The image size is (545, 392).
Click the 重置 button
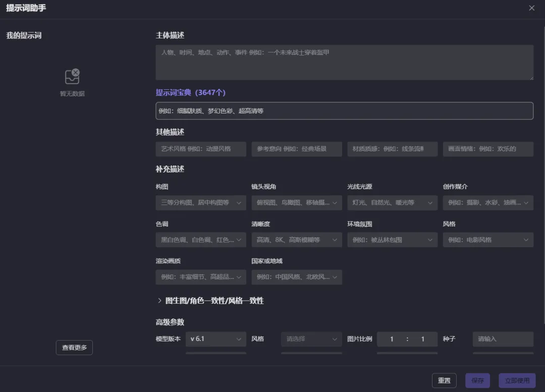pos(444,380)
